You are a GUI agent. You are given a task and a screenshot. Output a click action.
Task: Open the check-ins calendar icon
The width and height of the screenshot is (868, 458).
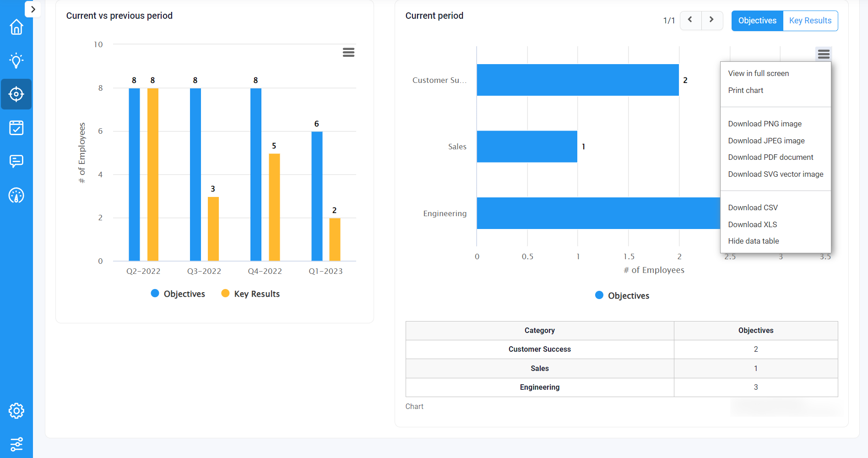tap(16, 128)
